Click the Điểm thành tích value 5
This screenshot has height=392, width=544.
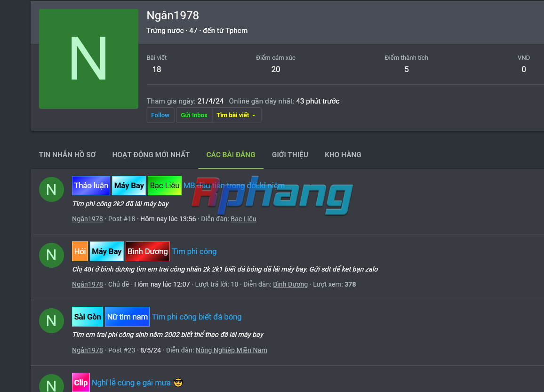tap(407, 69)
